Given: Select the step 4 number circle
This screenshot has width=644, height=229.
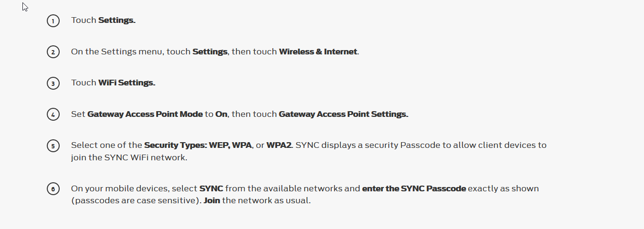Looking at the screenshot, I should pyautogui.click(x=53, y=114).
